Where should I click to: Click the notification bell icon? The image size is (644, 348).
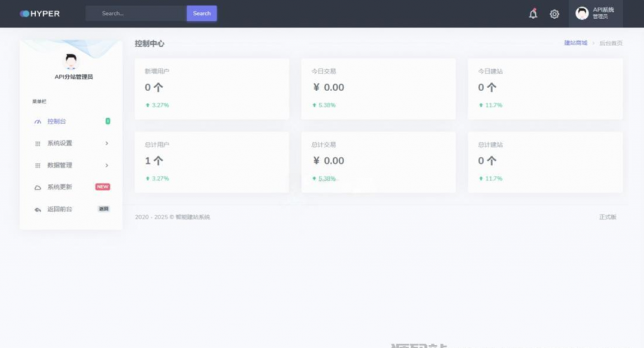(x=533, y=14)
